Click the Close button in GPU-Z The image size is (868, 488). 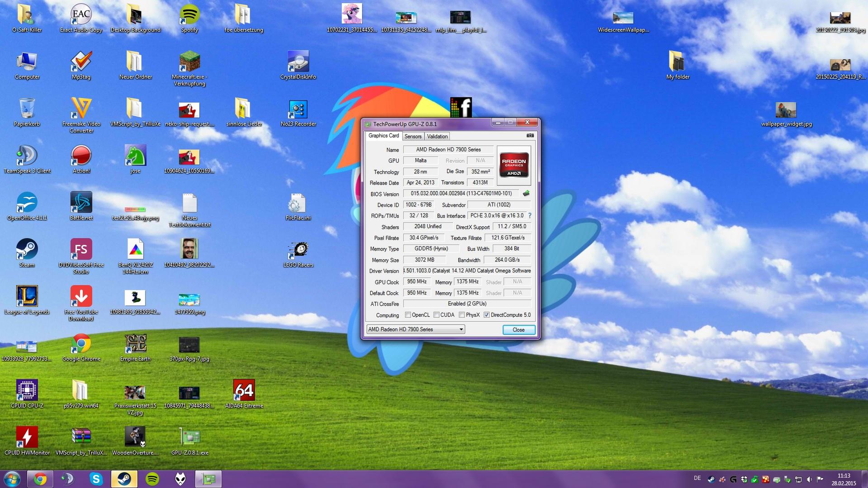click(x=518, y=330)
